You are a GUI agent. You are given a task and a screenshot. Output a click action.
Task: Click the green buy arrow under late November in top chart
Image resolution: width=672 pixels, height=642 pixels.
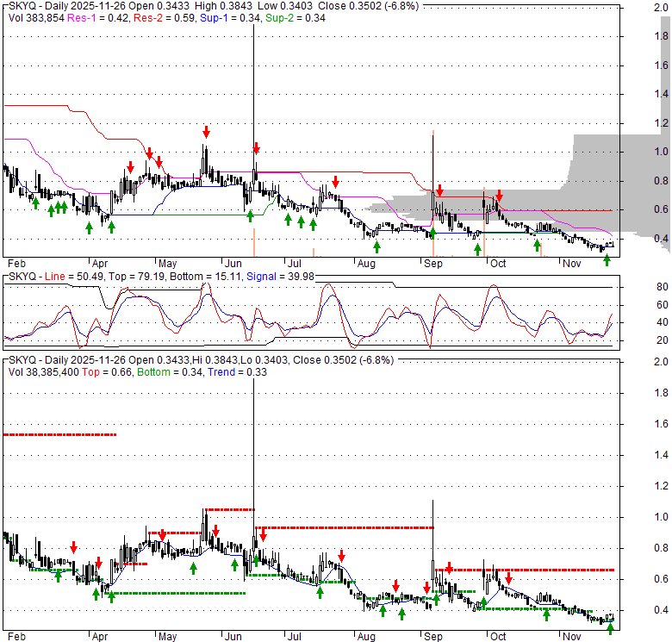[x=607, y=259]
